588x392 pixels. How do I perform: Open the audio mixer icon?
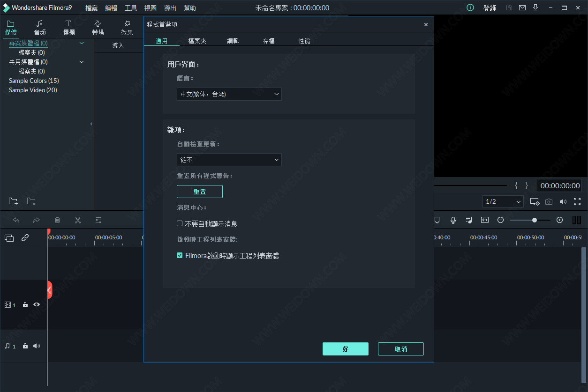point(469,220)
